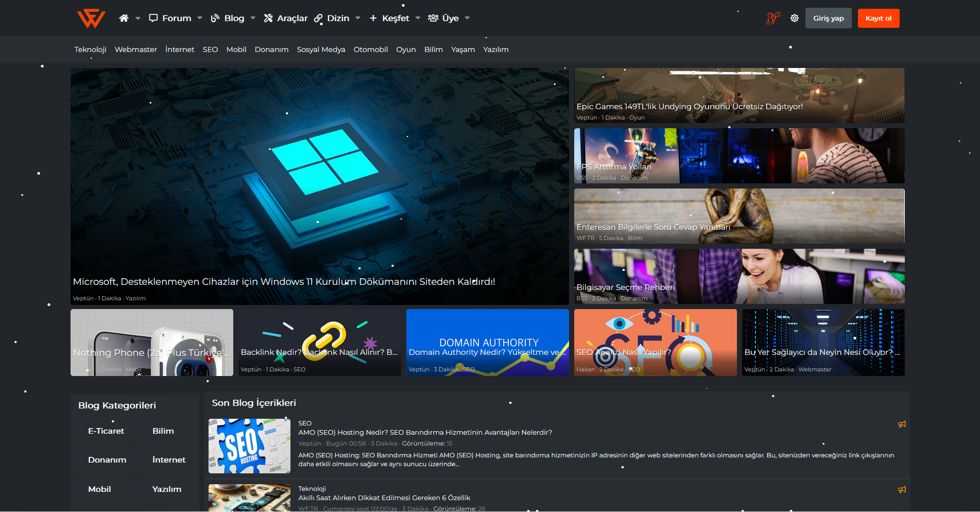Open Yazılım in Blog Kategorileri
The width and height of the screenshot is (980, 512).
(x=167, y=489)
